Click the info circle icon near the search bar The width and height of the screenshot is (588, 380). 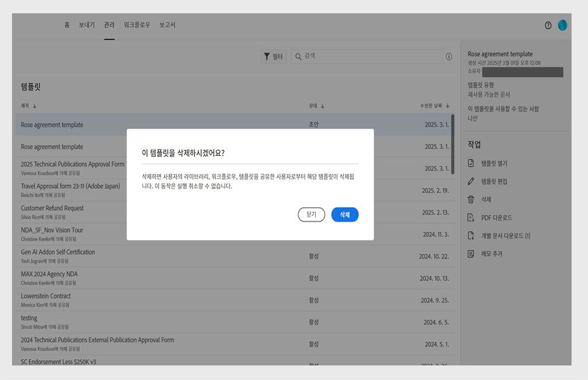click(449, 56)
